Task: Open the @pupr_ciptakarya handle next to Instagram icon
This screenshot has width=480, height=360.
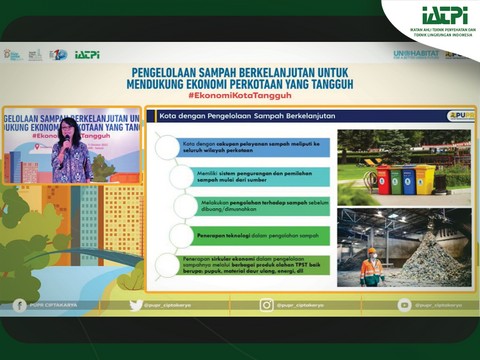Action: 300,305
